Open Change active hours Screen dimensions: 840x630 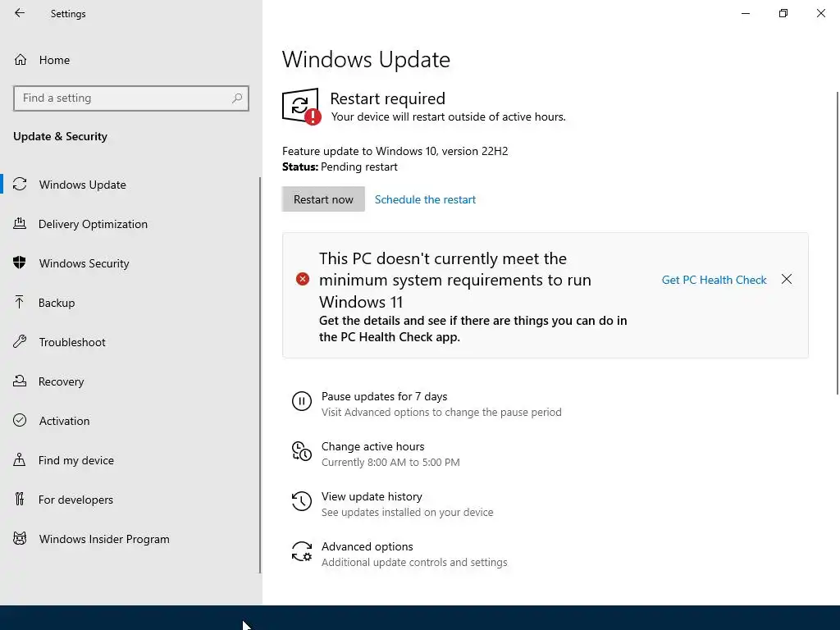coord(372,446)
